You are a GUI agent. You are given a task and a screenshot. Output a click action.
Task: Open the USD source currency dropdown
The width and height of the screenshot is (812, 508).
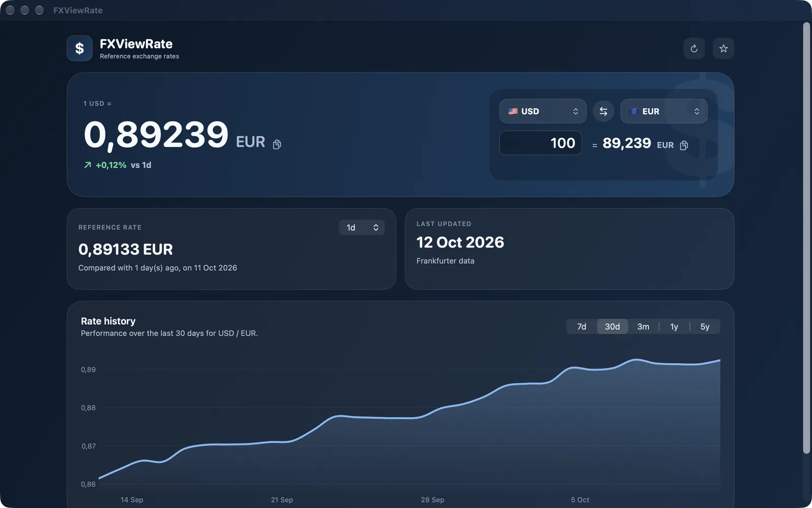coord(543,111)
